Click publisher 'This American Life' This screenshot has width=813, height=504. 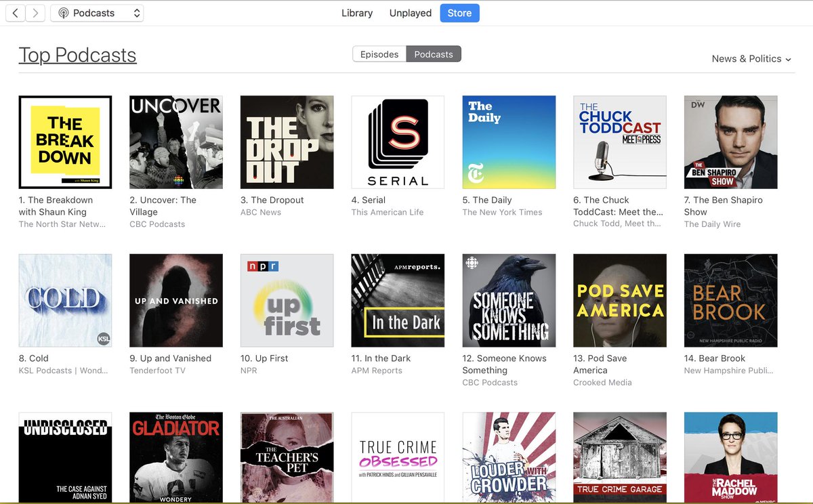(388, 212)
